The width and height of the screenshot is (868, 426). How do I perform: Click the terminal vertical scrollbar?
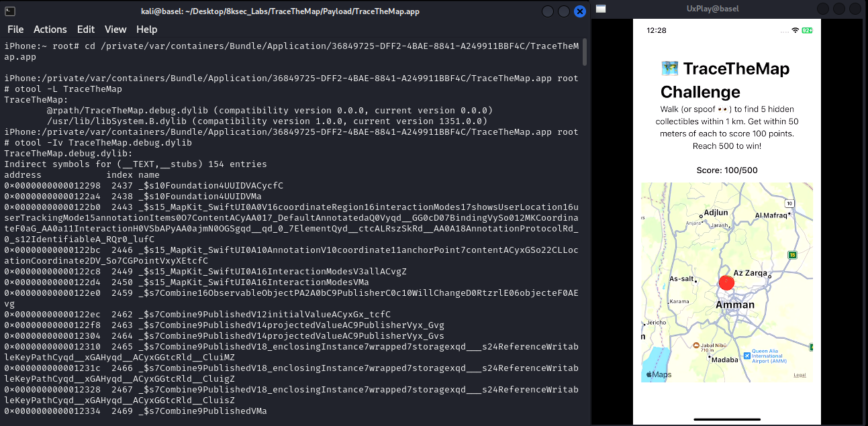(x=584, y=52)
